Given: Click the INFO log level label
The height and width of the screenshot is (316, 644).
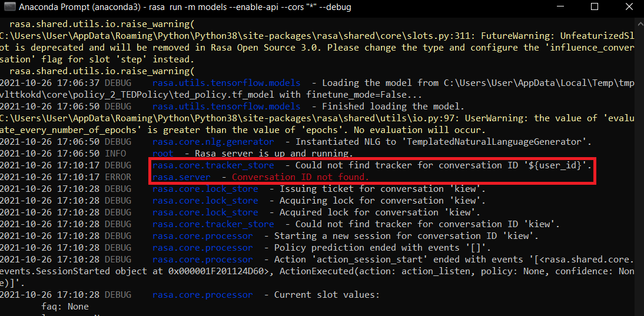Looking at the screenshot, I should tap(115, 154).
